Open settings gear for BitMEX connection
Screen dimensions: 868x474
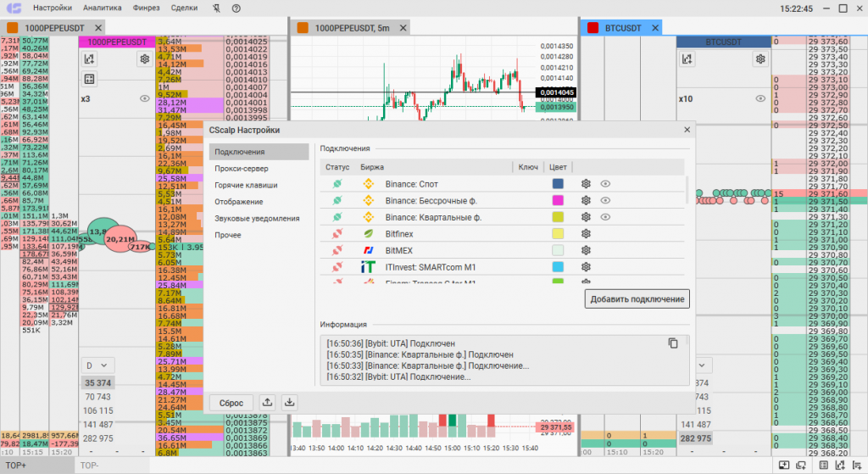(586, 250)
